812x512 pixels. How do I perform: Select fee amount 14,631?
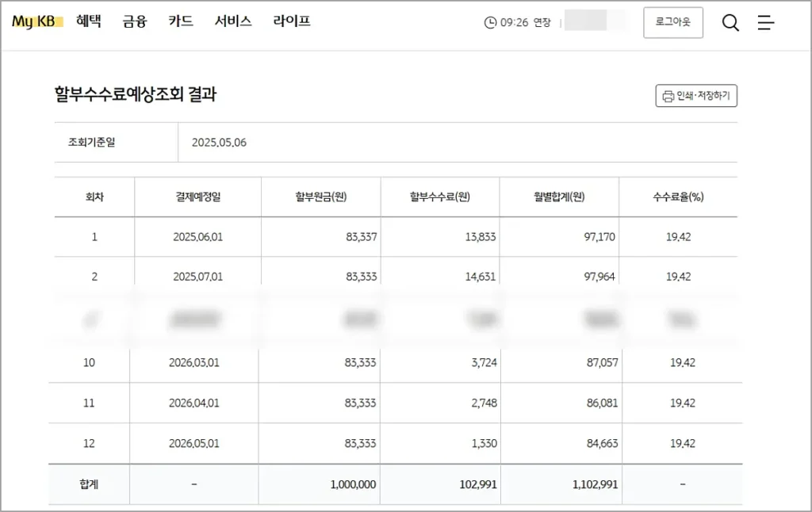[x=480, y=277]
